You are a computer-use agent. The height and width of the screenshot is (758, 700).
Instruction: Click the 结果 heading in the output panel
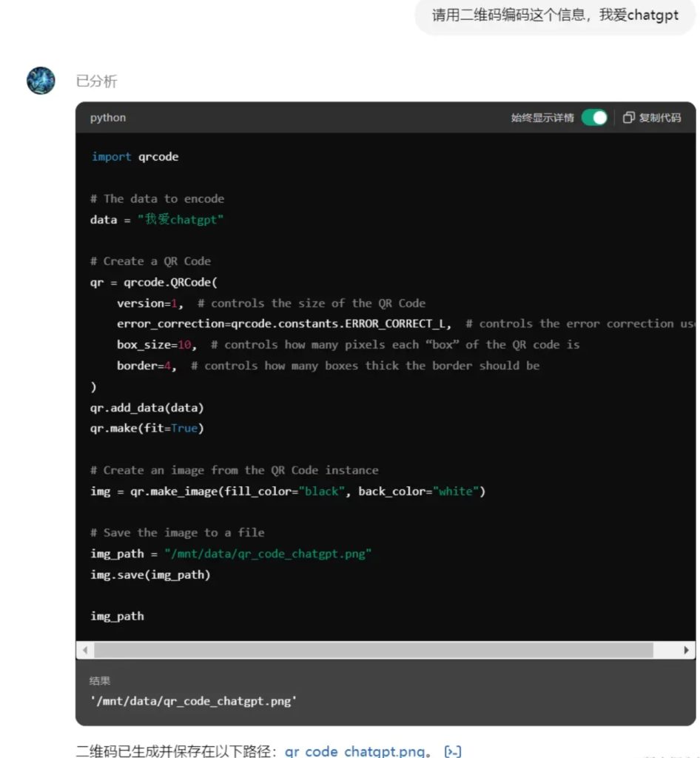(100, 681)
